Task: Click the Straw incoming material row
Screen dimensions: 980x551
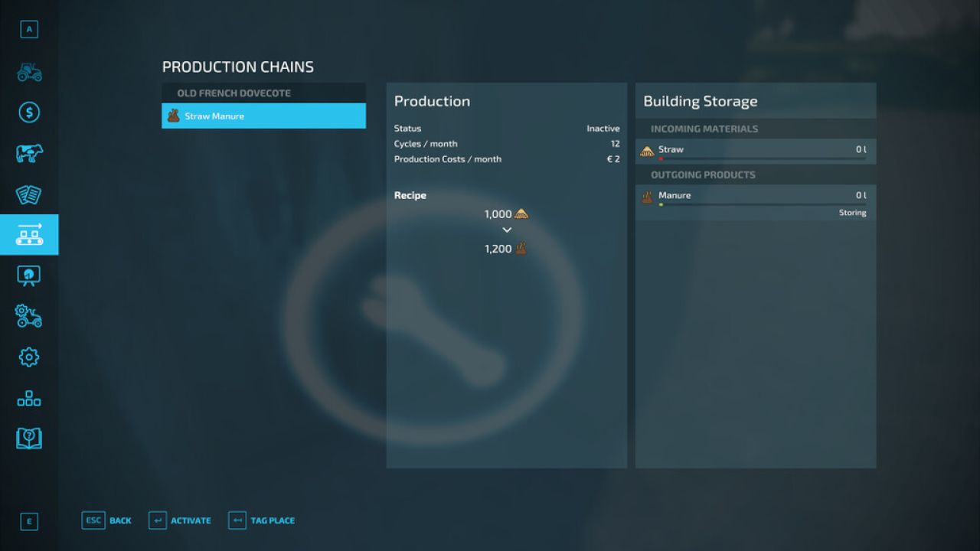Action: click(x=756, y=152)
